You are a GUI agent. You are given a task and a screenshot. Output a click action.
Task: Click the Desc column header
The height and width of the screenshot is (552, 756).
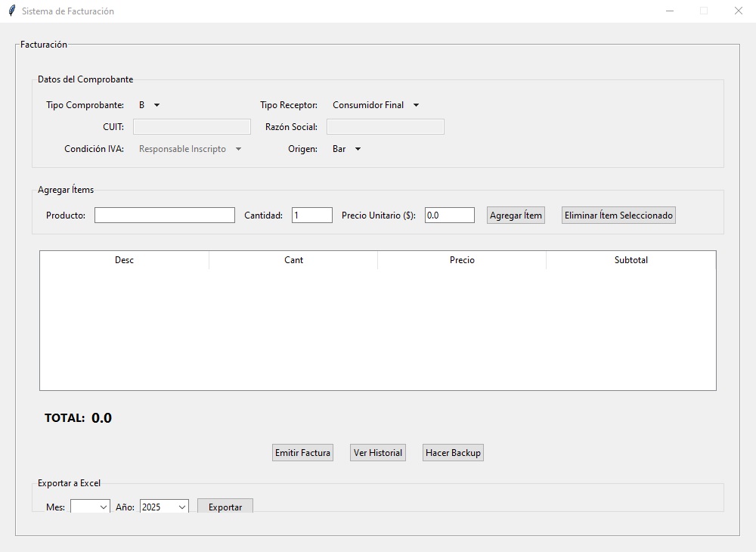(125, 260)
